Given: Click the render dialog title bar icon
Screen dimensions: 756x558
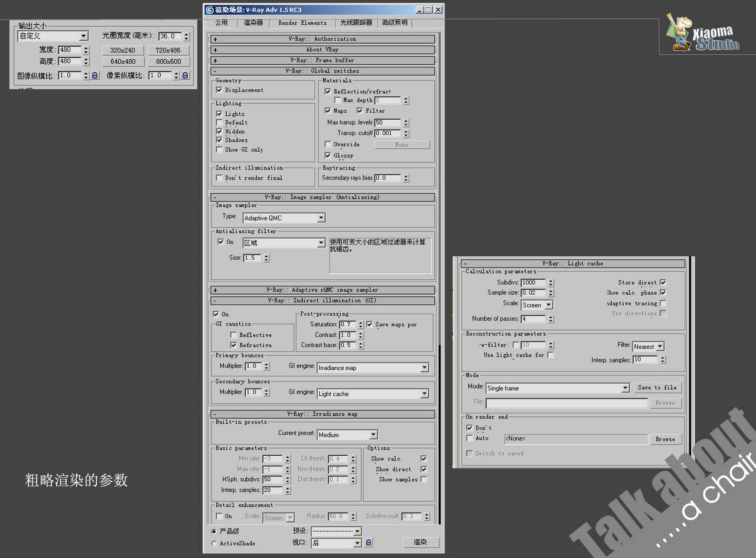Looking at the screenshot, I should click(210, 9).
